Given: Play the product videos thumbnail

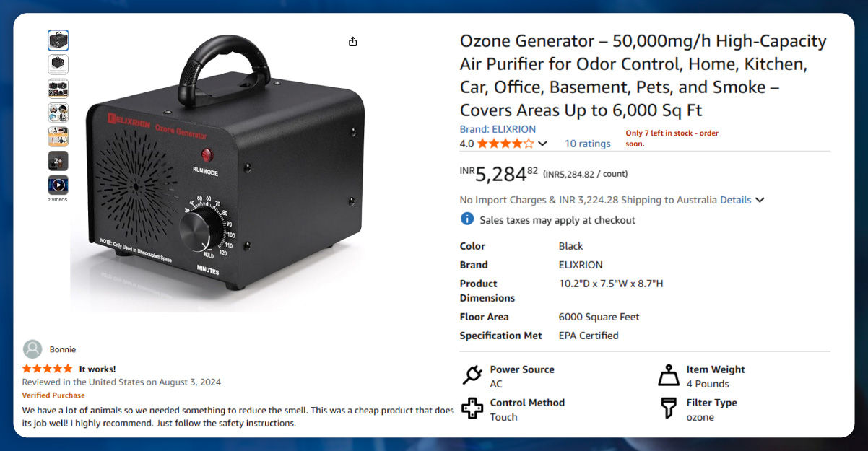Looking at the screenshot, I should tap(58, 185).
